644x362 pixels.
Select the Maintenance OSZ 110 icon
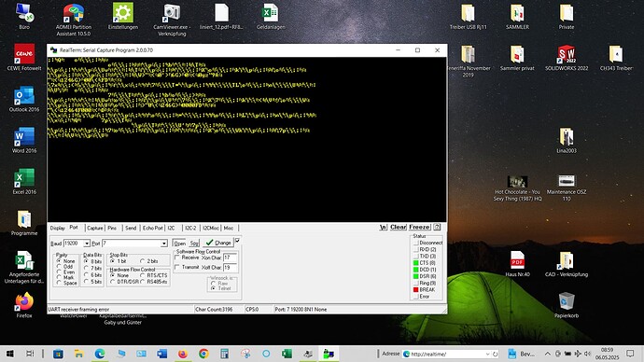(567, 181)
